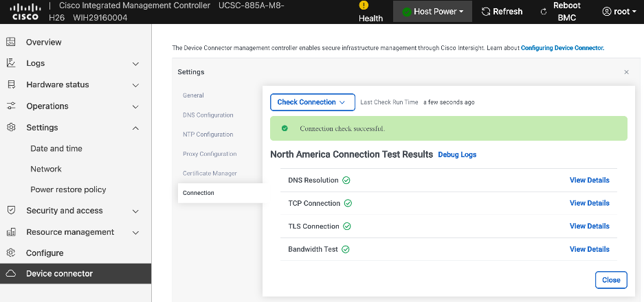Expand the Hardware status chevron
644x302 pixels.
coord(136,85)
